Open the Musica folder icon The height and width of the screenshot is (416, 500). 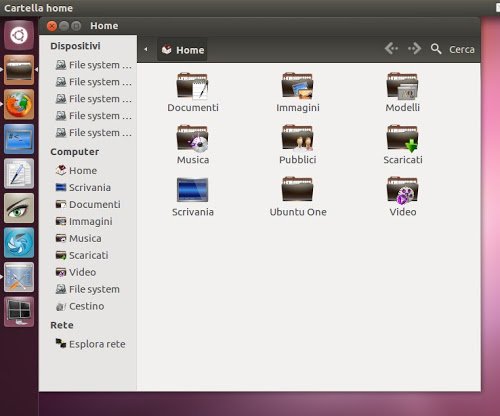tap(193, 138)
